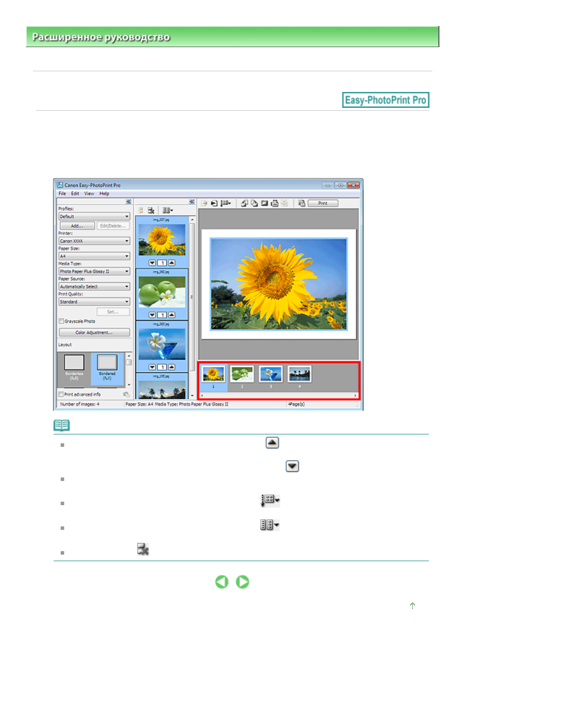This screenshot has height=728, width=562.
Task: Open the Profiles dropdown showing Default
Action: click(94, 216)
